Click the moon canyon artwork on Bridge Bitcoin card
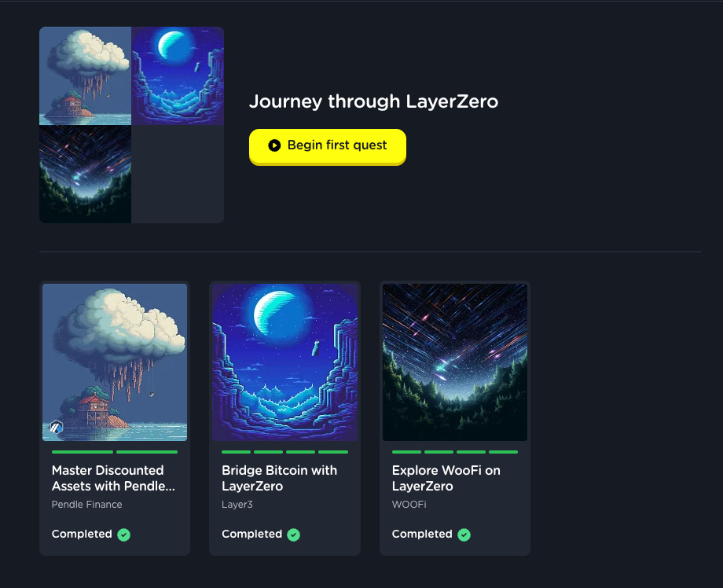723x588 pixels. pyautogui.click(x=285, y=362)
